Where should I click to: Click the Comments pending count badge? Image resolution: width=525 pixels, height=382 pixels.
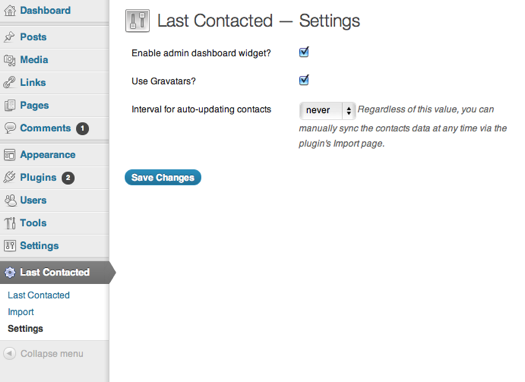pos(82,129)
